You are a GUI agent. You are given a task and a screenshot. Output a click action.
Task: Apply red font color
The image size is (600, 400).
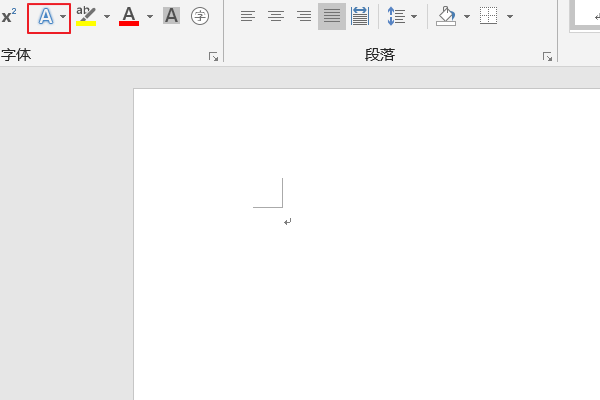pos(129,16)
